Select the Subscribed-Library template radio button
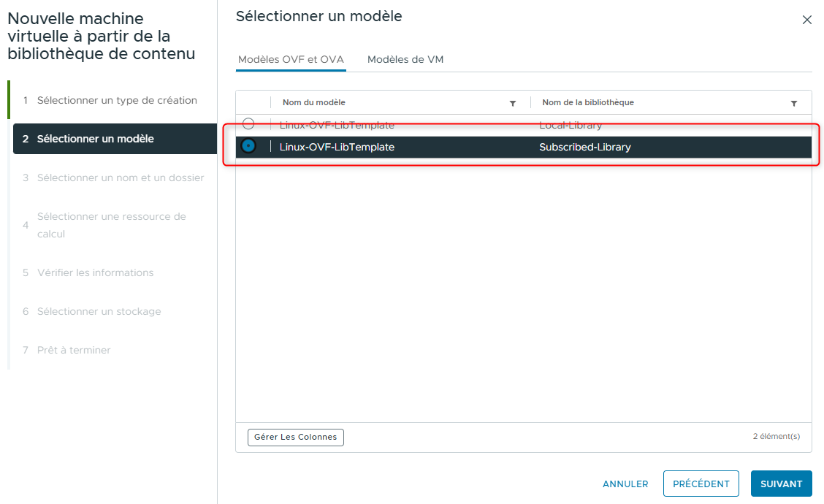 pos(248,146)
